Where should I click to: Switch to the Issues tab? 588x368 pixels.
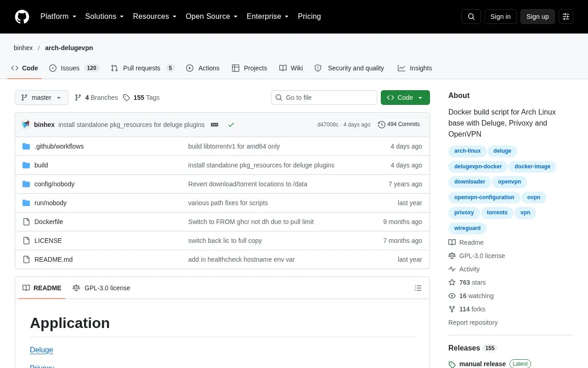74,68
